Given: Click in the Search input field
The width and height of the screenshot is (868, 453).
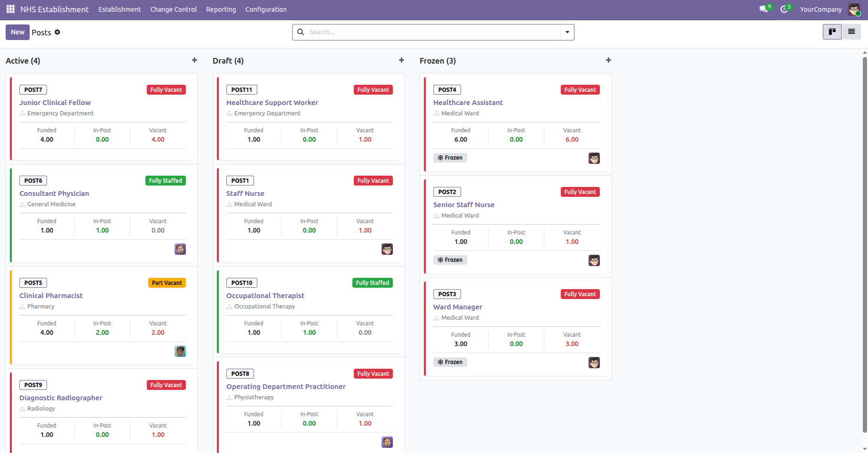Looking at the screenshot, I should click(433, 32).
